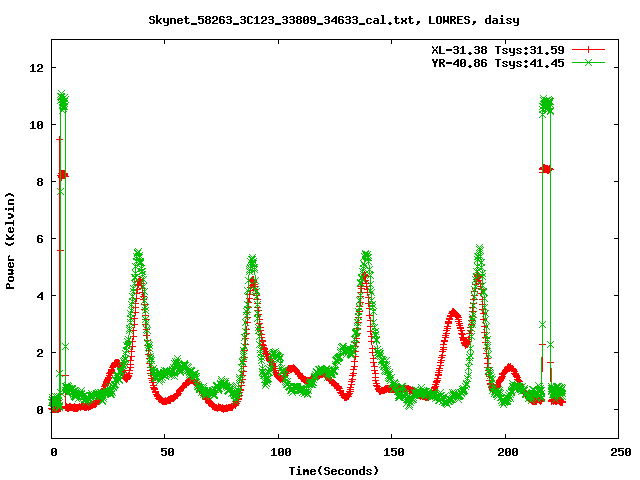
Task: Click the red bump peak near 177 seconds
Action: (453, 313)
